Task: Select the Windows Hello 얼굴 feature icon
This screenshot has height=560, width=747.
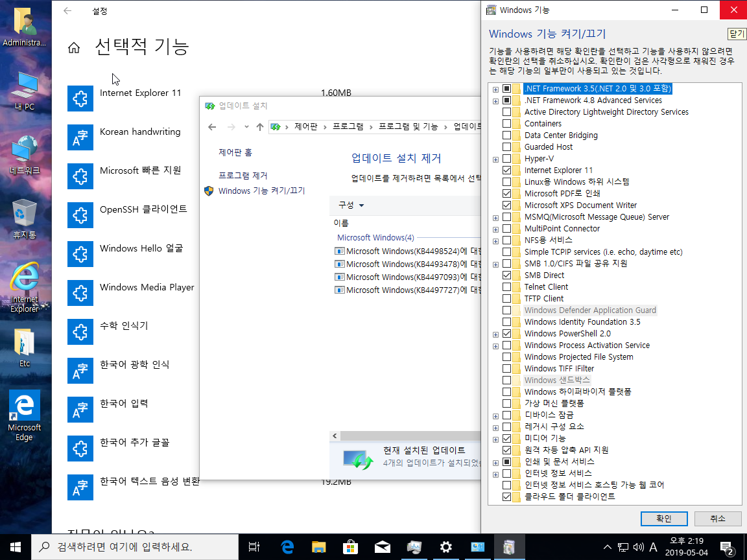Action: click(x=80, y=254)
